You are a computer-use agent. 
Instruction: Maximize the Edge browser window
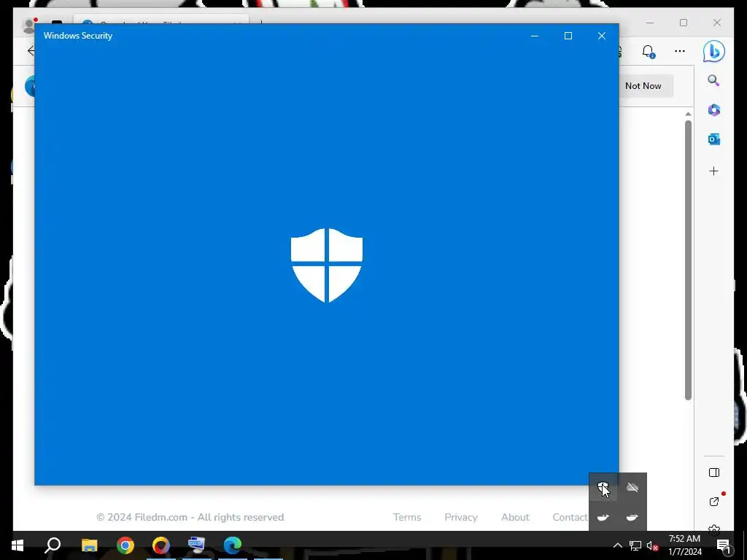684,23
